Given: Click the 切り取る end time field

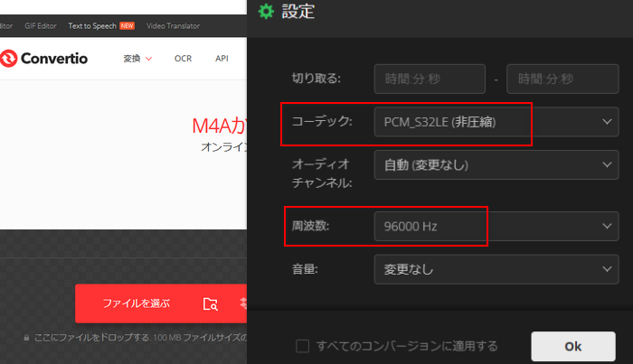Looking at the screenshot, I should point(562,79).
